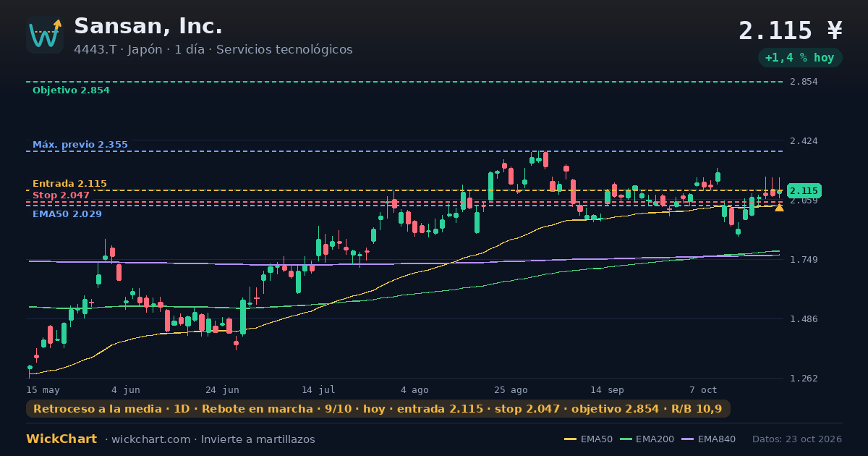Click the 1.486 price axis value
The image size is (868, 456).
pos(804,319)
